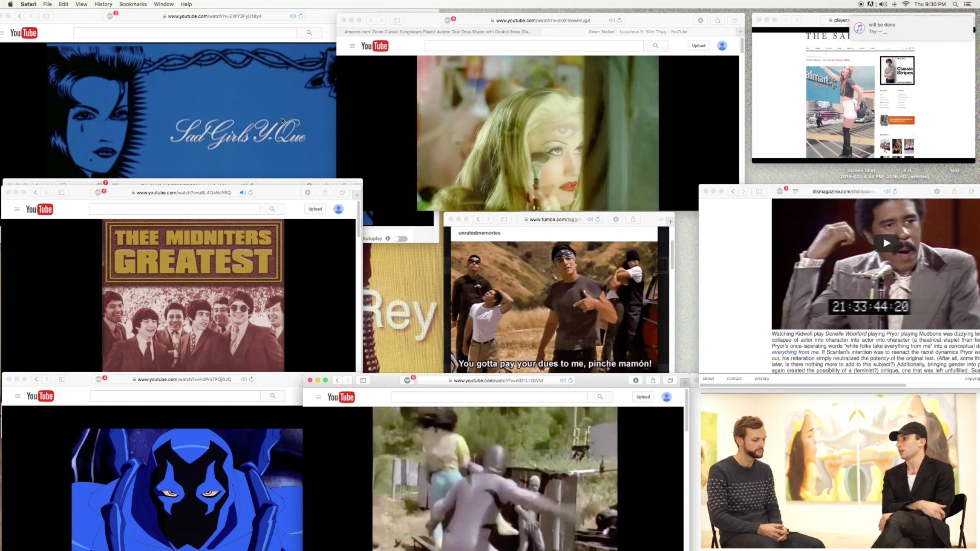Open the unratedmemories blog on Tumblr
980x551 pixels.
click(479, 233)
